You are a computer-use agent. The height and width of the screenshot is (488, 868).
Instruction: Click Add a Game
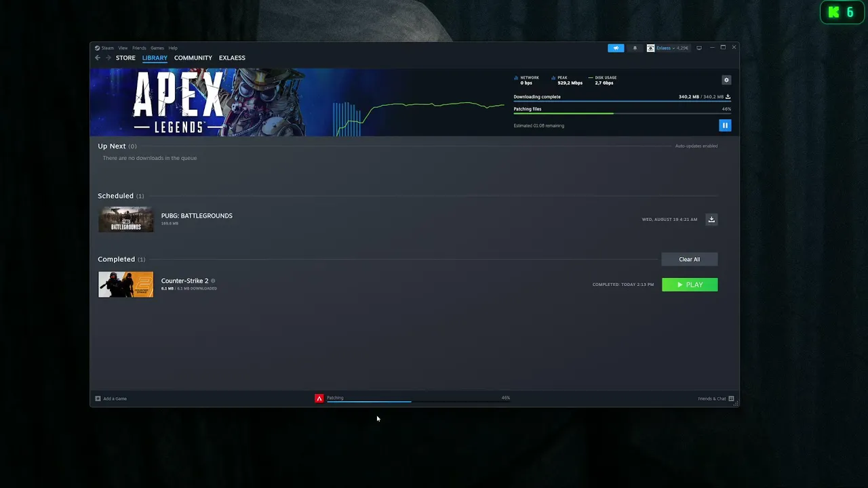111,399
